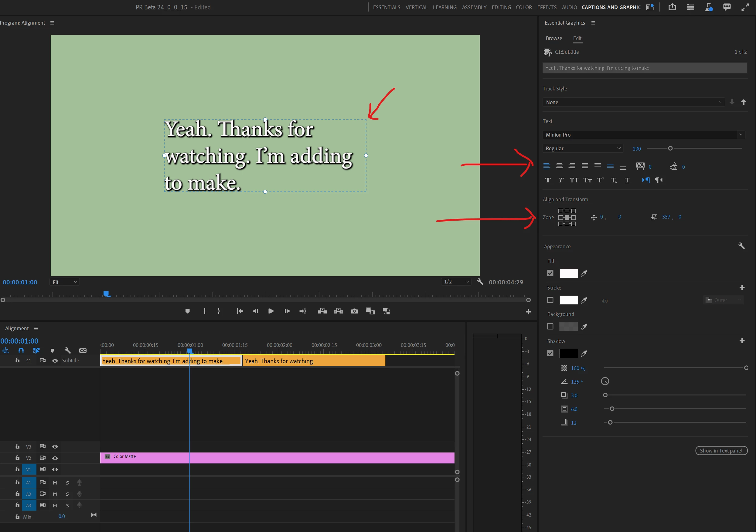Apply faux bold text style

548,180
